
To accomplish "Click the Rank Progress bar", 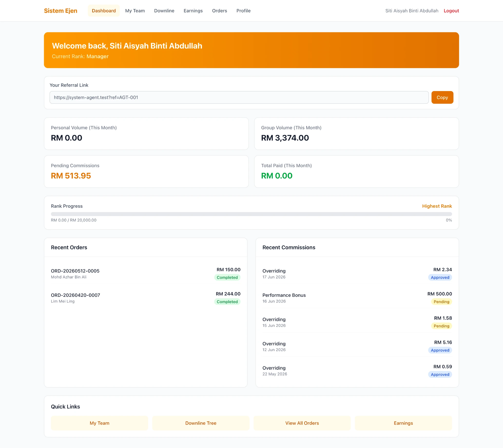I will [251, 214].
